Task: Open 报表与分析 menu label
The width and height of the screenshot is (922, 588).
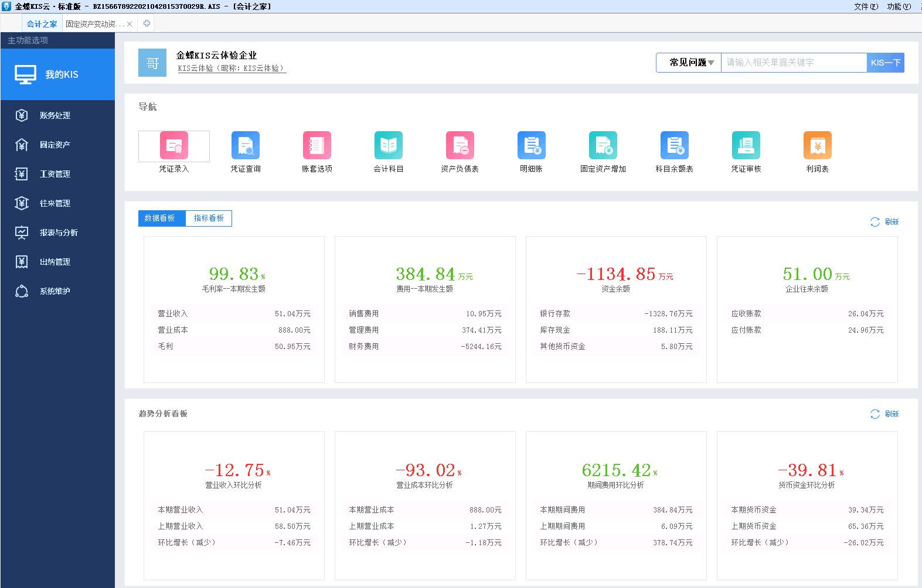Action: (x=59, y=233)
